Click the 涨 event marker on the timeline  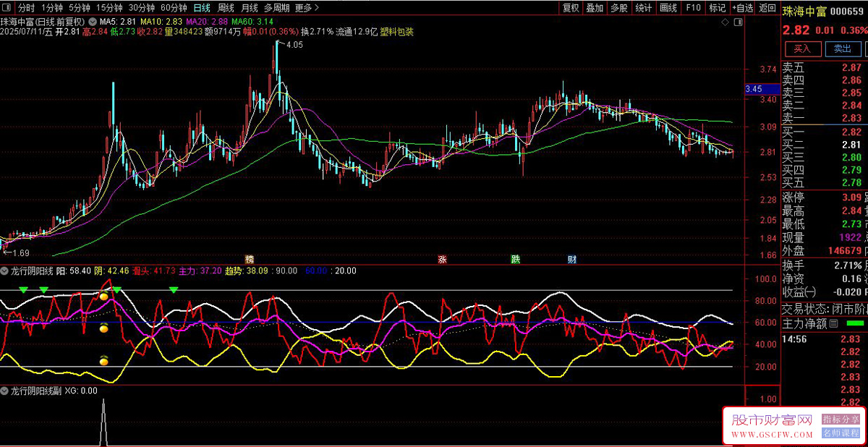(441, 260)
